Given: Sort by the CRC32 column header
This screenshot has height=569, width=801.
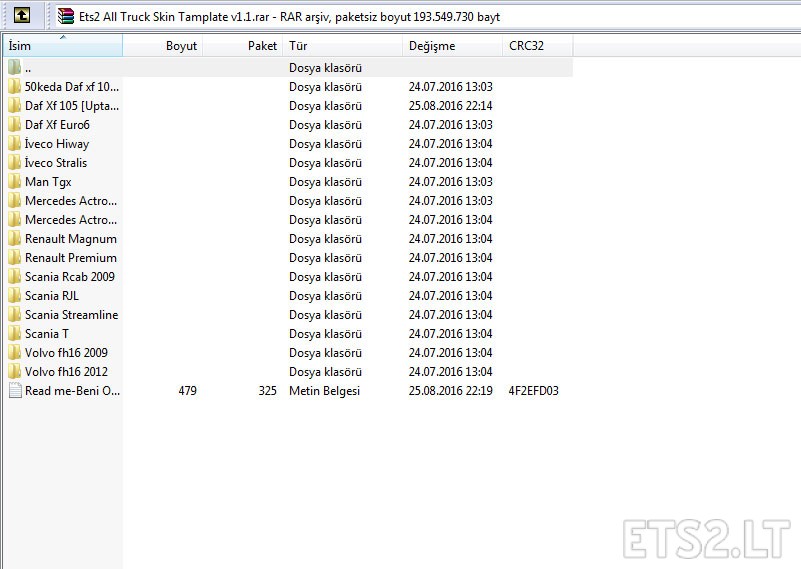Looking at the screenshot, I should [537, 45].
